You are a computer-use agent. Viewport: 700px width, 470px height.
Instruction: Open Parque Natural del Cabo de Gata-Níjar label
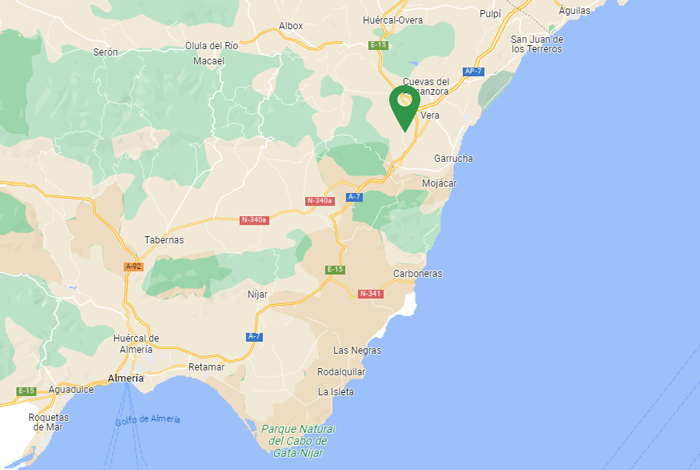[298, 441]
